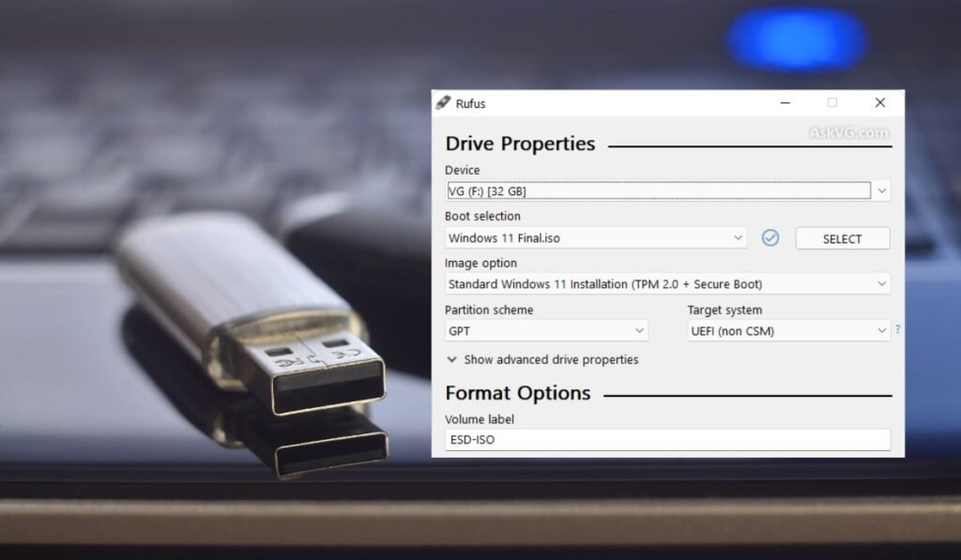Expand Show advanced drive properties

click(542, 359)
